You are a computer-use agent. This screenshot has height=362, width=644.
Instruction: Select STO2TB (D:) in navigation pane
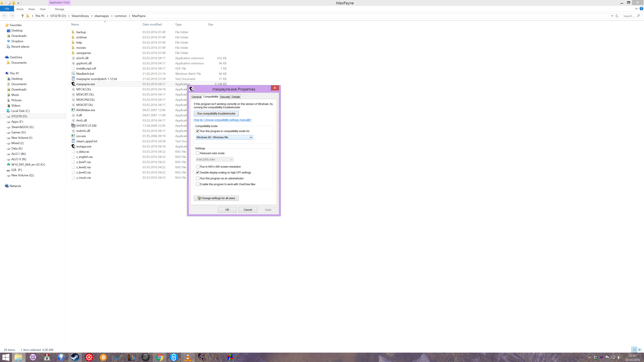tap(19, 116)
